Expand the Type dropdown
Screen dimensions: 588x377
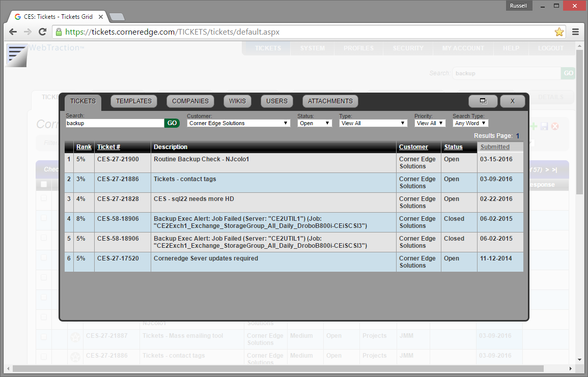[x=373, y=123]
